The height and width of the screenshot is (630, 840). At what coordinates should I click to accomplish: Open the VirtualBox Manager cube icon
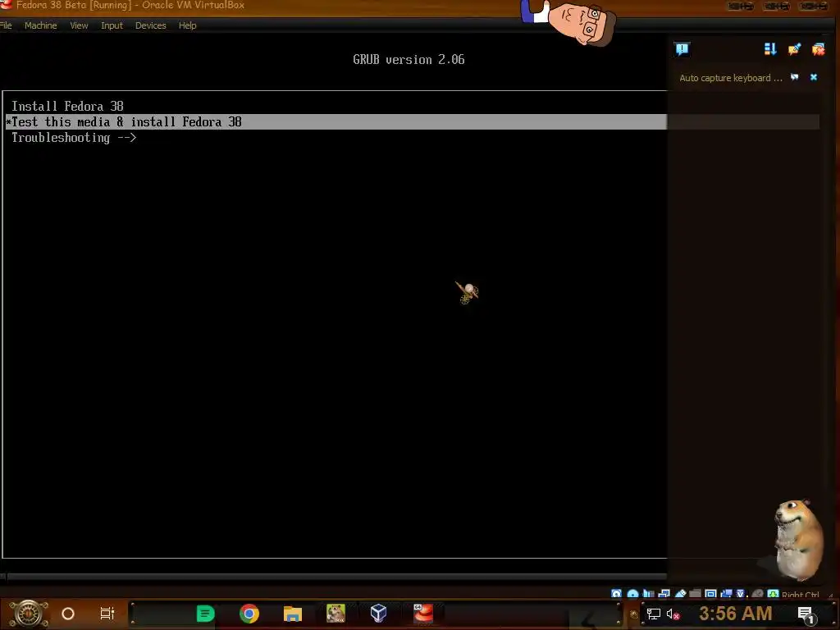(379, 614)
